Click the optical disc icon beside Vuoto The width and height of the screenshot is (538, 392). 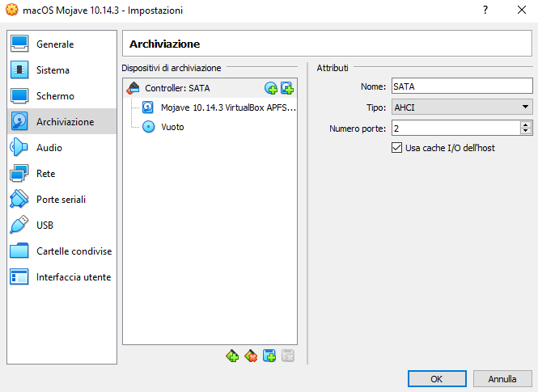click(x=149, y=127)
